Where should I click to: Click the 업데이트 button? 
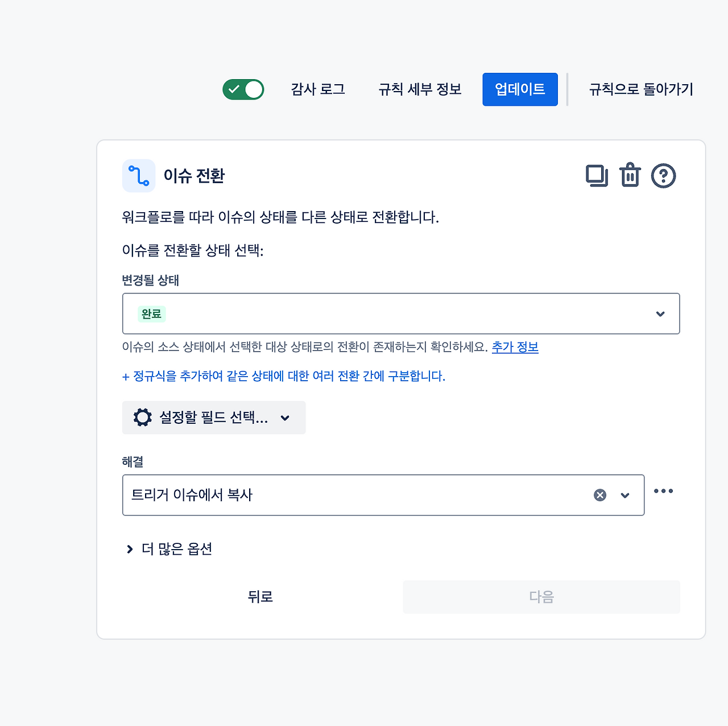coord(519,89)
